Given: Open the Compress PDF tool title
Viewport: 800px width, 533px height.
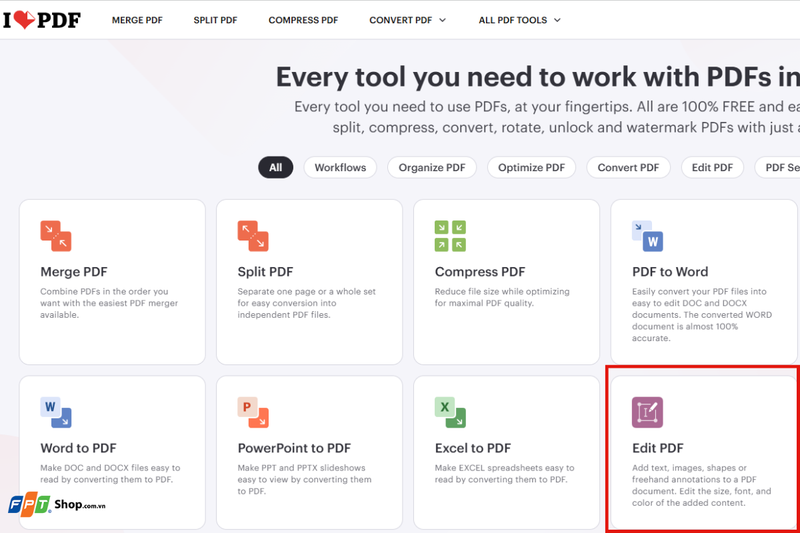Looking at the screenshot, I should (x=480, y=272).
